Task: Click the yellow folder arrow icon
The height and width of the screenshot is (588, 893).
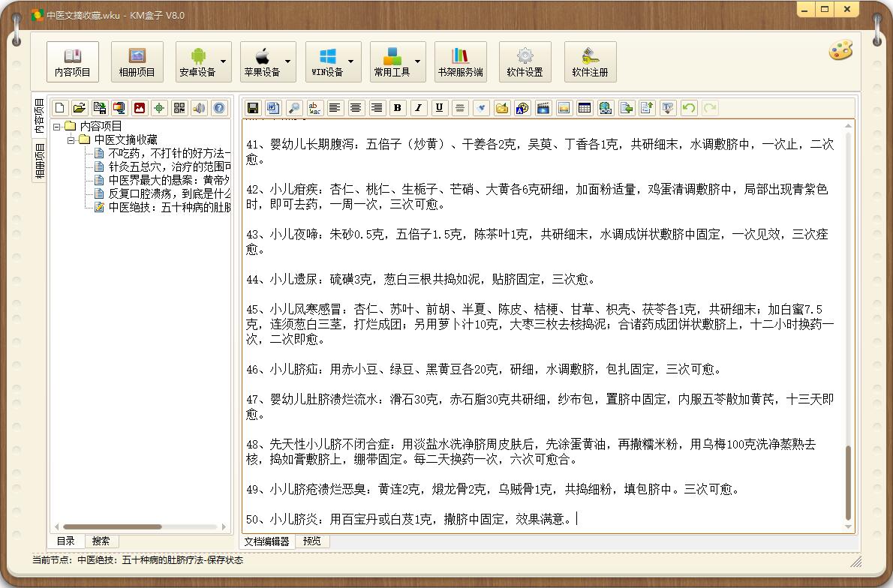Action: click(x=502, y=107)
